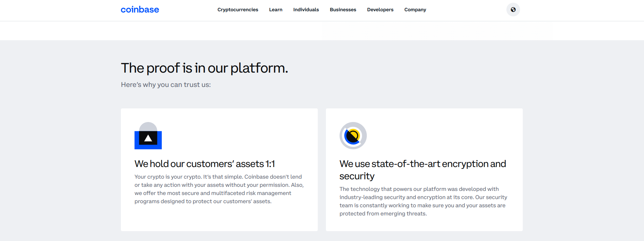Expand the Learn dropdown
The image size is (644, 241).
[x=276, y=10]
